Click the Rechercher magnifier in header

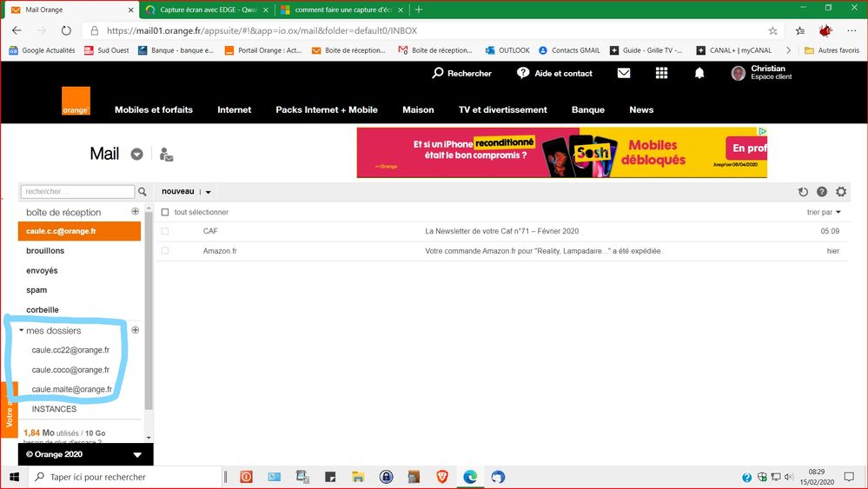coord(438,73)
